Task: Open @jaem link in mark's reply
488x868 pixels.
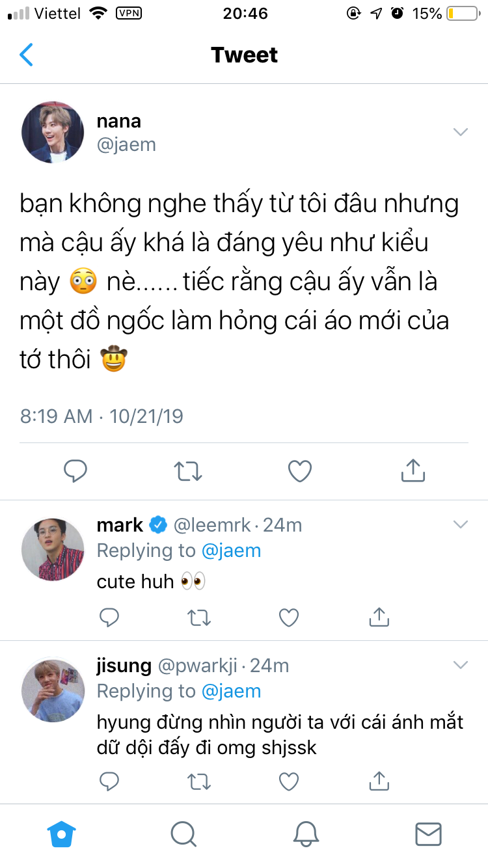Action: (x=231, y=550)
